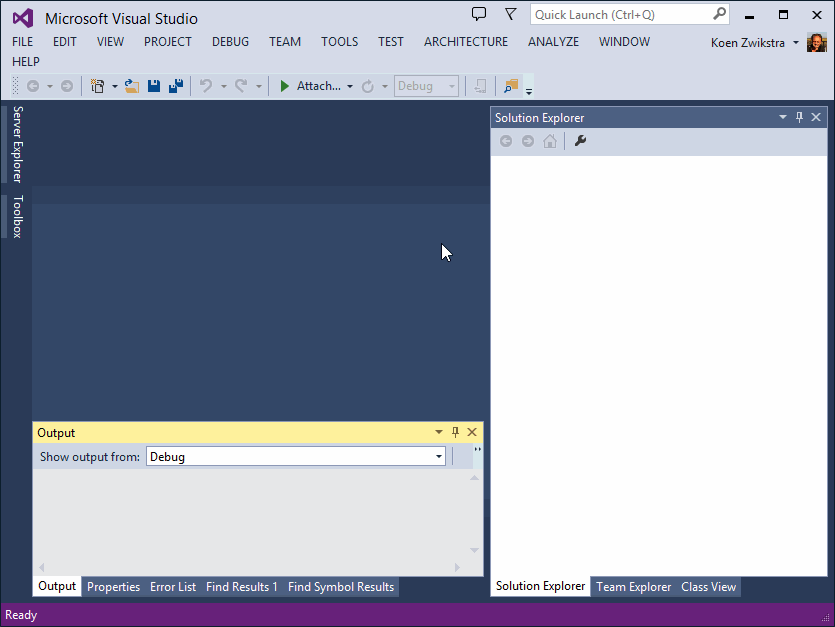Toggle auto-hide pin on Solution Explorer panel

[799, 117]
